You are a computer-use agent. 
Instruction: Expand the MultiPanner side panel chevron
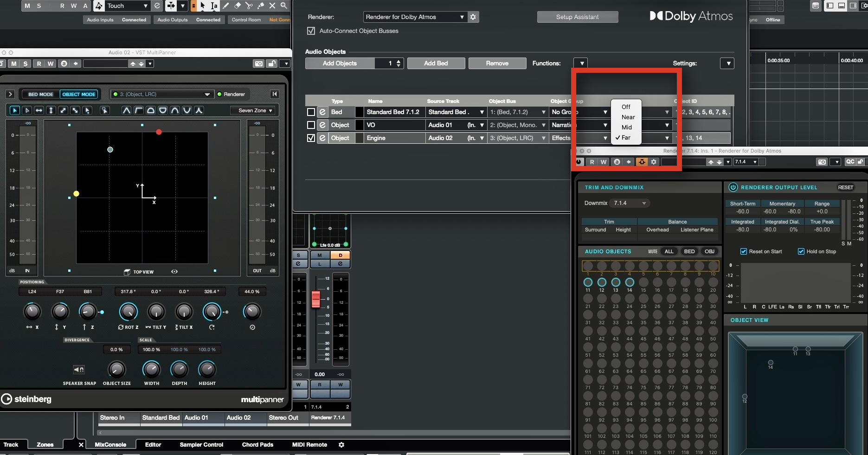pyautogui.click(x=10, y=94)
